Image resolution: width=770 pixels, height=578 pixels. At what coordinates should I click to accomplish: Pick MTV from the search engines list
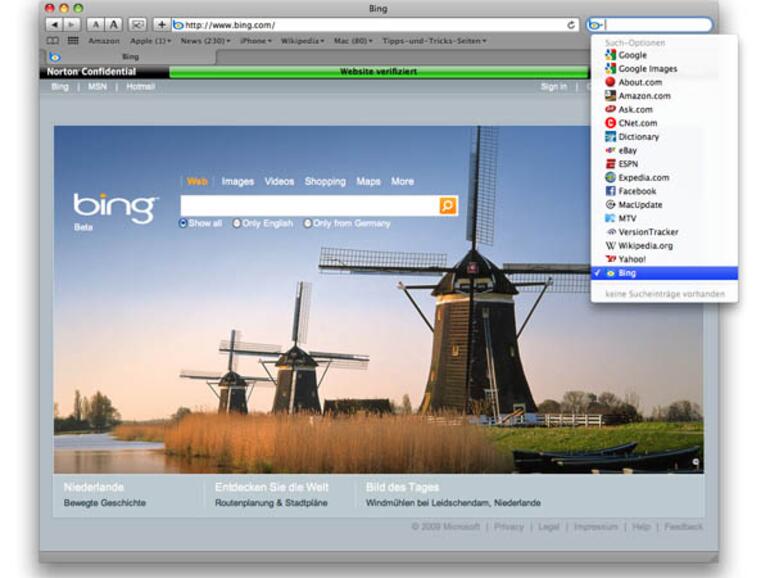point(664,218)
